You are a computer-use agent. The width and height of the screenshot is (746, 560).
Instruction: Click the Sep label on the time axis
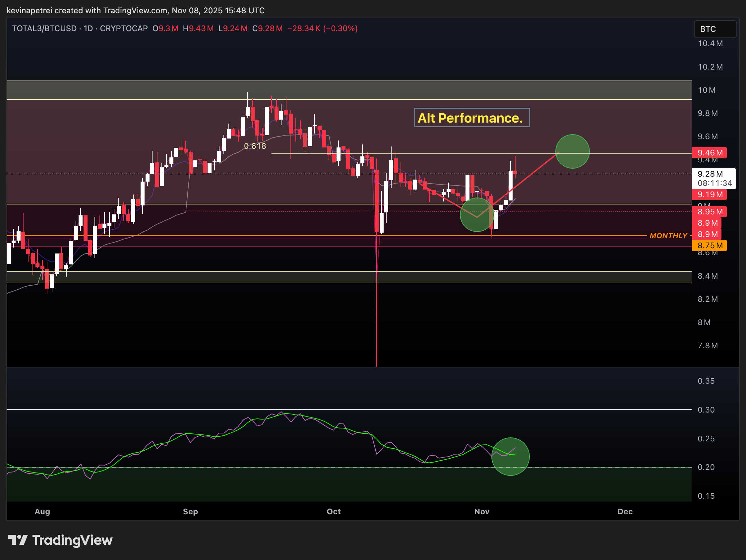[x=190, y=511]
